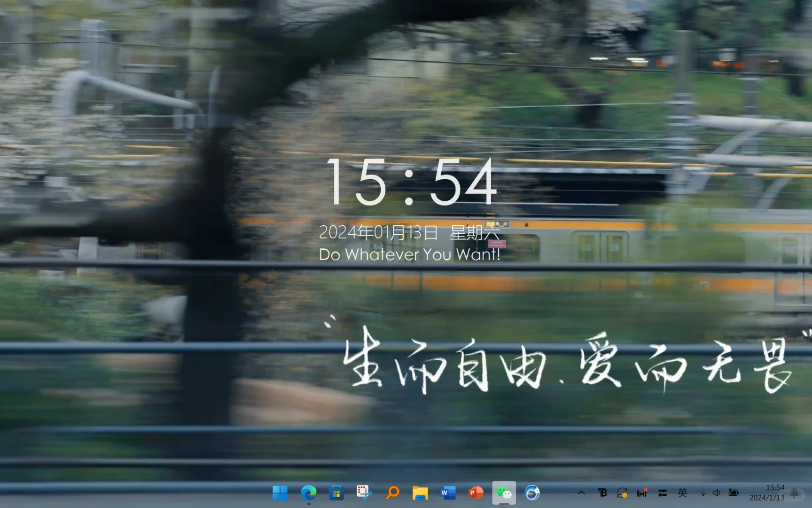Open the sync tray icon with orange dot
812x508 pixels.
622,493
